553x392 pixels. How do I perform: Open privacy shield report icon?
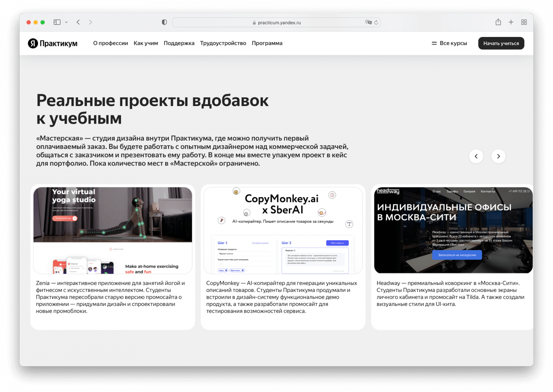tap(164, 22)
